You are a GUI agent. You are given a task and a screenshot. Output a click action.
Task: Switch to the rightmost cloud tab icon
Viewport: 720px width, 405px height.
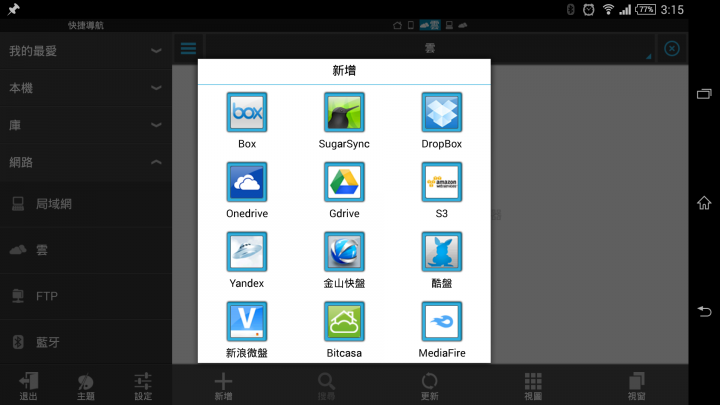463,25
